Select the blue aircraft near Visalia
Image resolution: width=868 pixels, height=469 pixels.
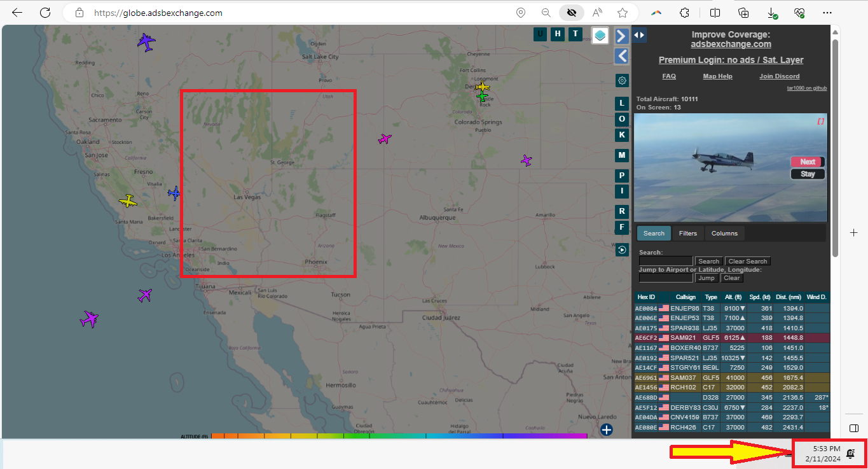[x=174, y=193]
